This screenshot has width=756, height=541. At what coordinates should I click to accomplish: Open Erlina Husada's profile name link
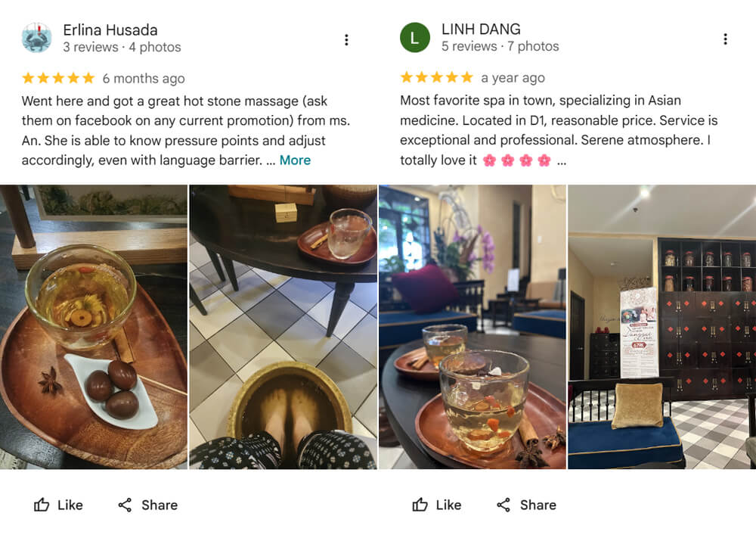click(110, 30)
